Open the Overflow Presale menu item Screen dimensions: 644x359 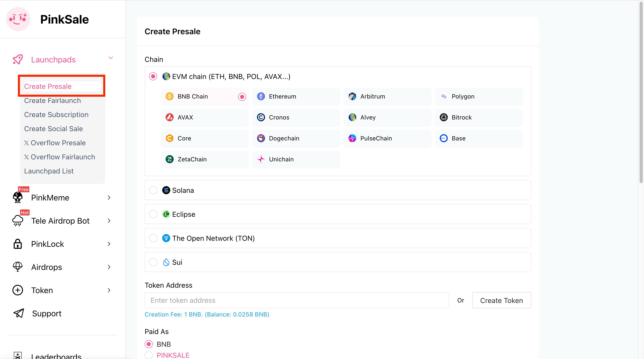55,143
